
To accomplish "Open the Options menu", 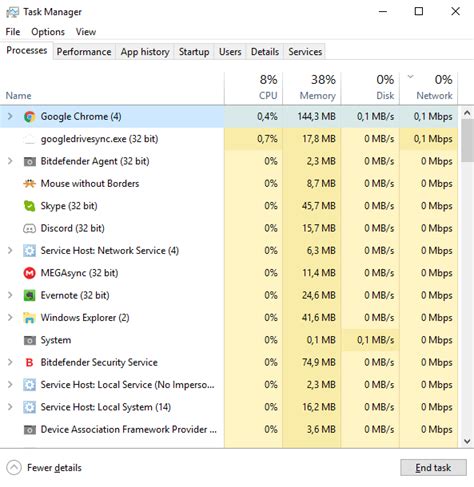I will (x=48, y=32).
